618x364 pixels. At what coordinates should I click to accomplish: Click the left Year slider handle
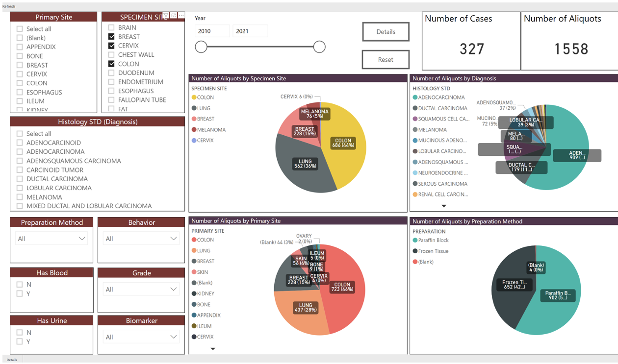click(x=201, y=47)
